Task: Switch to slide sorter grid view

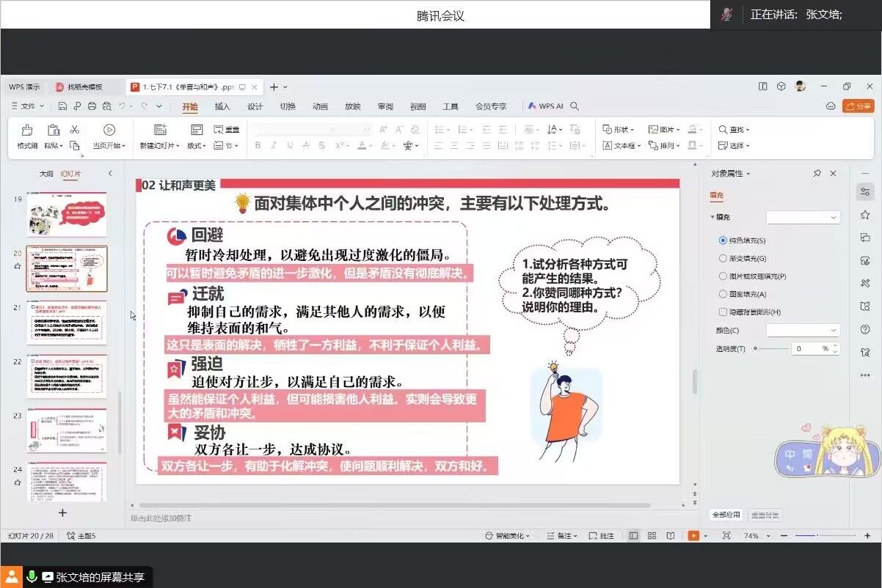Action: 652,536
